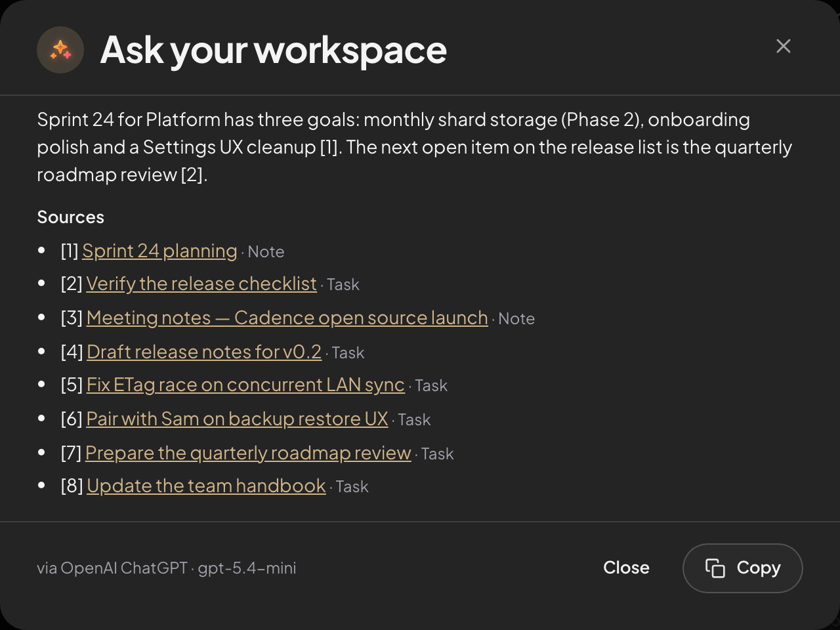Click the copy icon in the Copy button
Viewport: 840px width, 630px height.
coord(715,568)
